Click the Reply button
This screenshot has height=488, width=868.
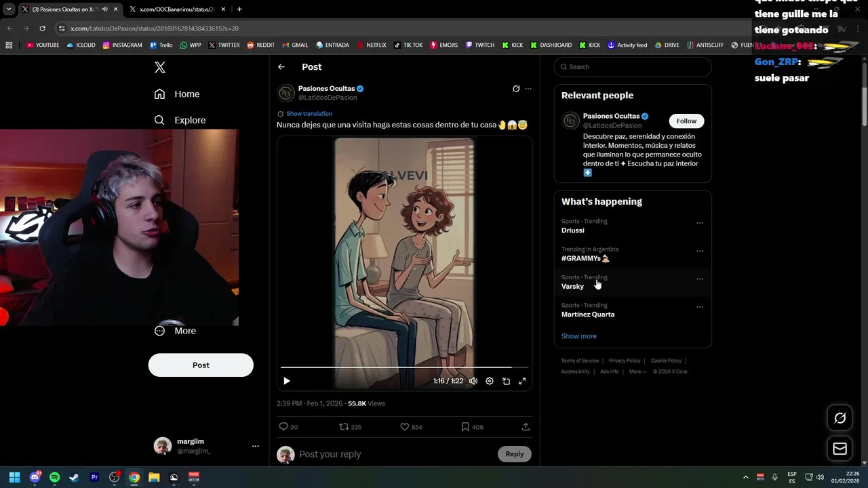click(x=515, y=454)
